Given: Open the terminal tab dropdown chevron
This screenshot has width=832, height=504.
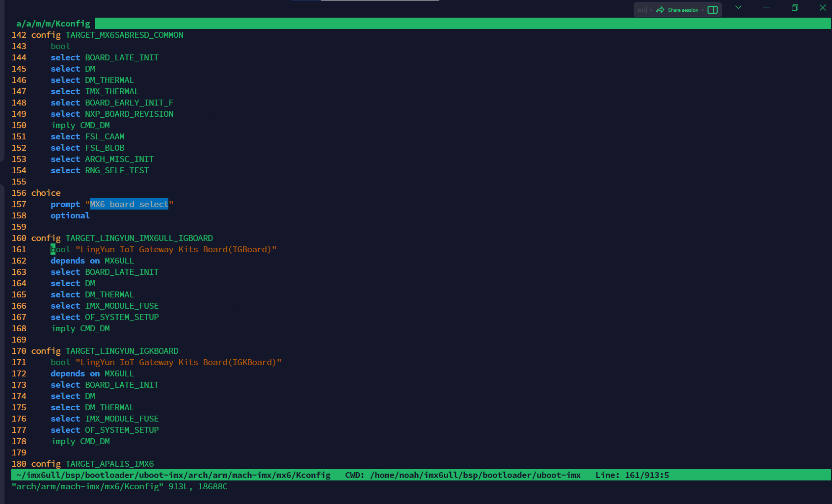Looking at the screenshot, I should 738,7.
